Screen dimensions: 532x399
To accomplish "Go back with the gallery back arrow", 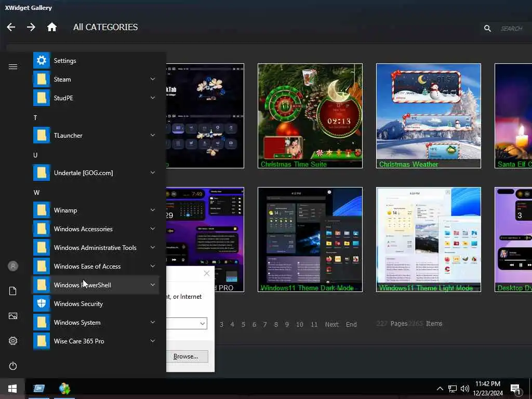I will tap(11, 27).
